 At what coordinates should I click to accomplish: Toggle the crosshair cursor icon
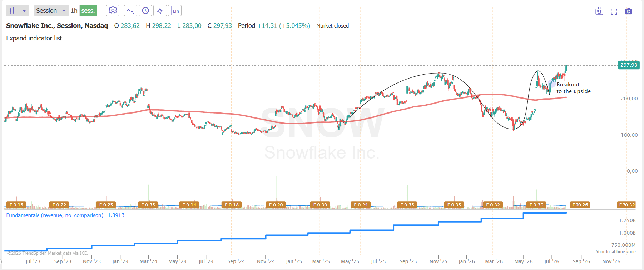[x=160, y=11]
